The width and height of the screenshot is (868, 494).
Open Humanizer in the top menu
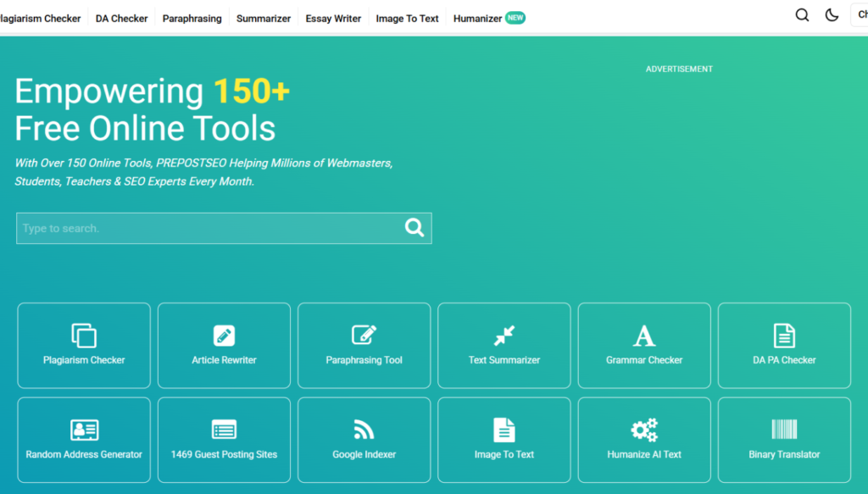point(477,19)
